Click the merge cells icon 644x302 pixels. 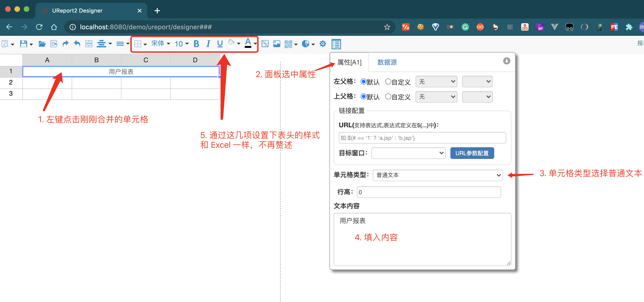coord(89,44)
